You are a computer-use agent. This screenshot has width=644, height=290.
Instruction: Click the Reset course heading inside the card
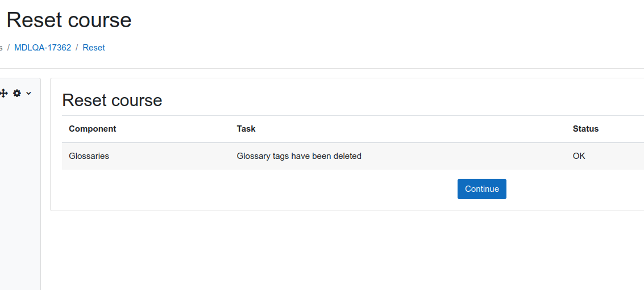[112, 100]
